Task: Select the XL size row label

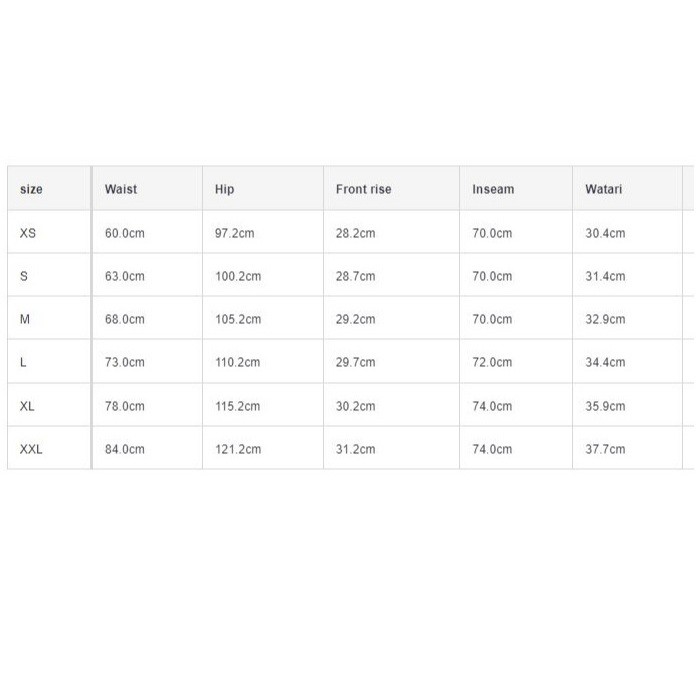Action: (x=28, y=406)
